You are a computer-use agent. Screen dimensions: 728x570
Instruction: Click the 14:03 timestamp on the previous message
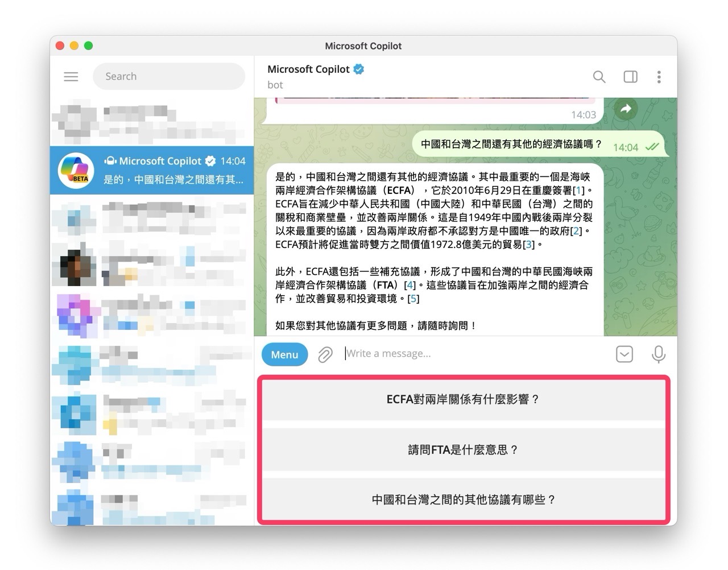(x=584, y=114)
